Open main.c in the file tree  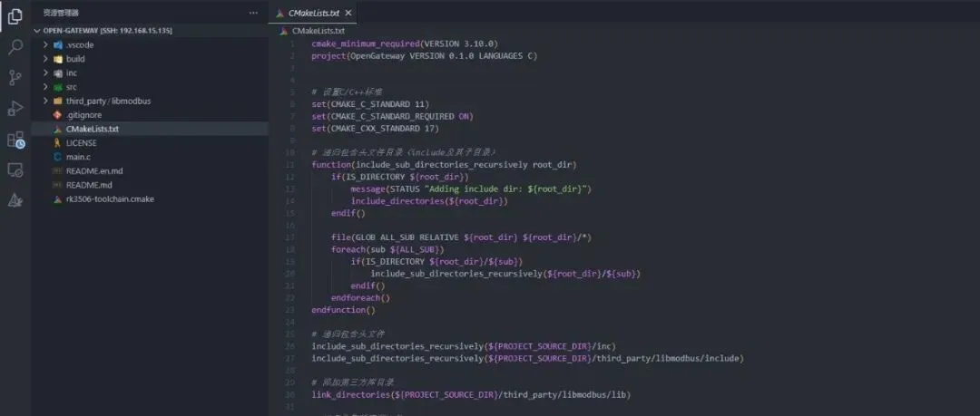150,157
